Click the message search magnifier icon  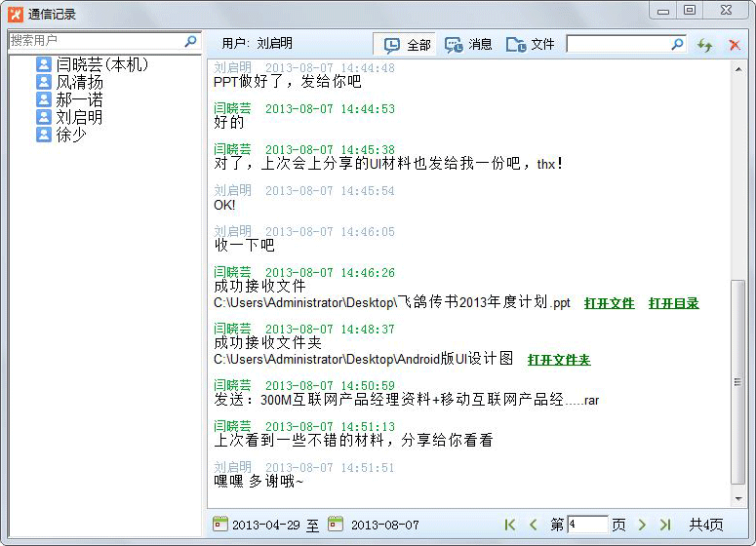(x=677, y=44)
